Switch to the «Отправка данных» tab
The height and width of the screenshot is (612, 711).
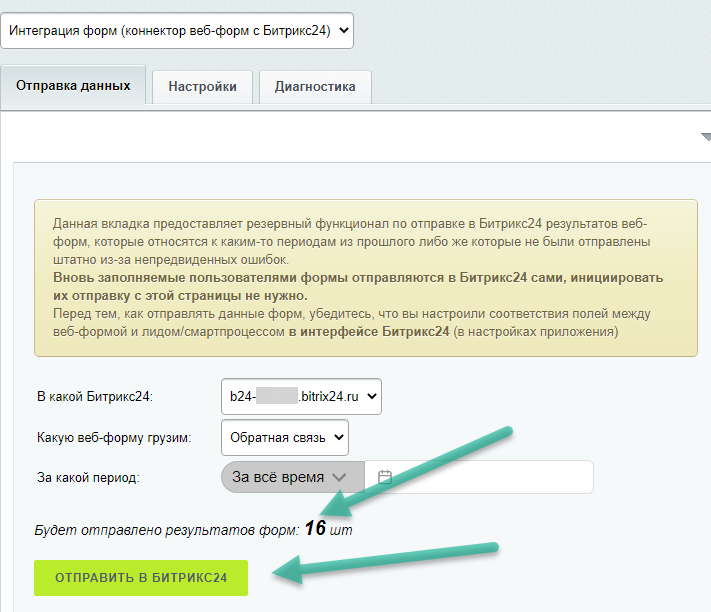74,86
